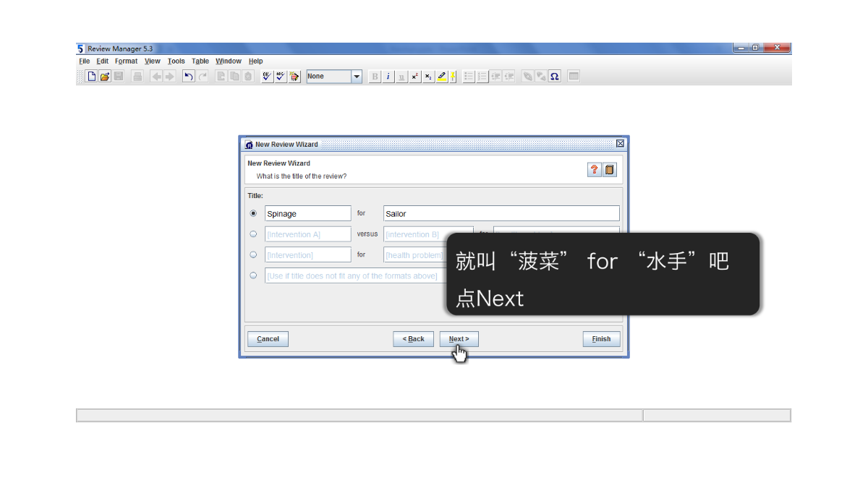This screenshot has height=488, width=868.
Task: Click the Spinage intervention text field
Action: point(308,213)
